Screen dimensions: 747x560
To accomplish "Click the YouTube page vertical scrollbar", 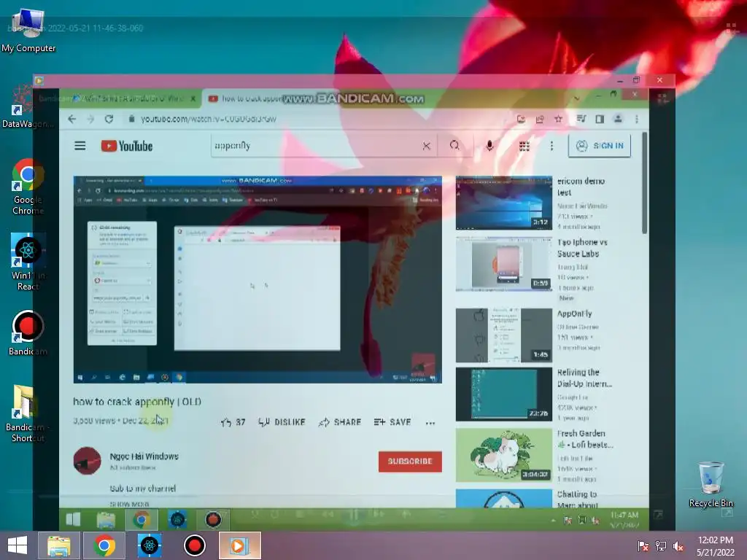I will tap(645, 183).
